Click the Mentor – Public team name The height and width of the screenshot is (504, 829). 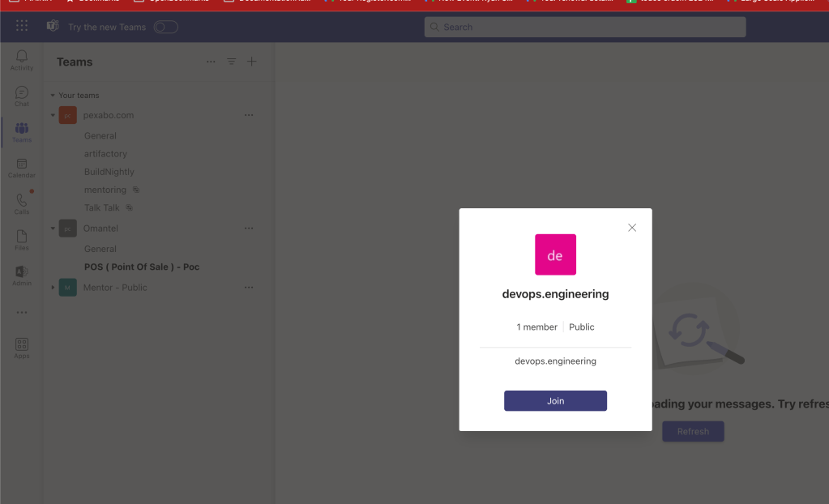[115, 287]
